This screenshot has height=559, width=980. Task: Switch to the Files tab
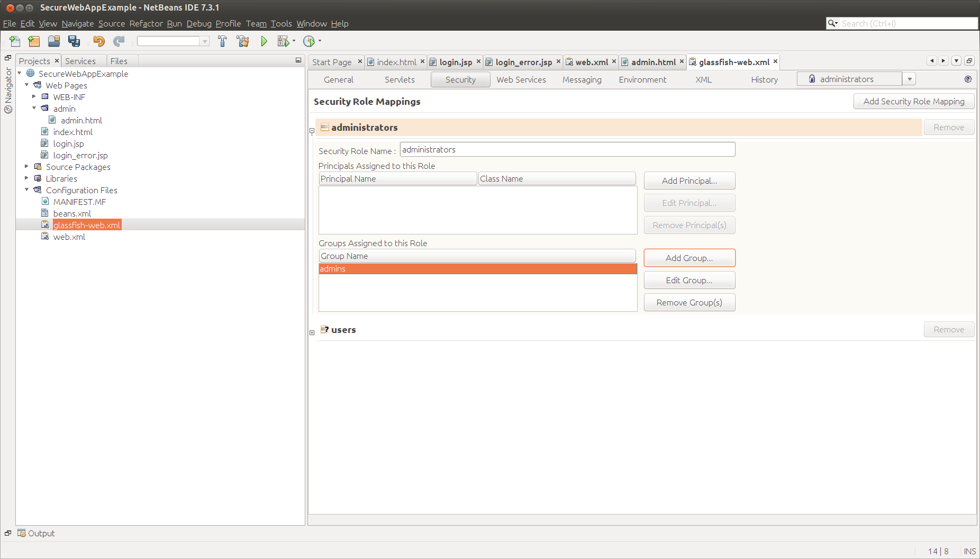pyautogui.click(x=119, y=61)
